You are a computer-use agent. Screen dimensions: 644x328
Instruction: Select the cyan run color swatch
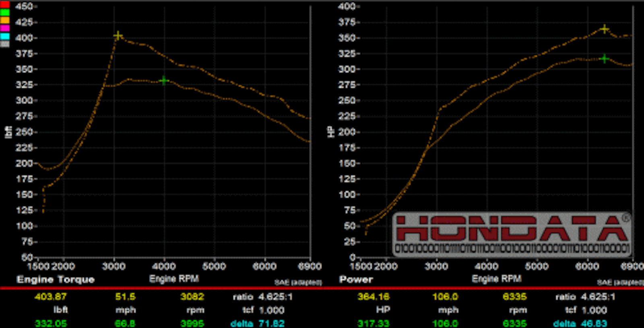(x=5, y=36)
